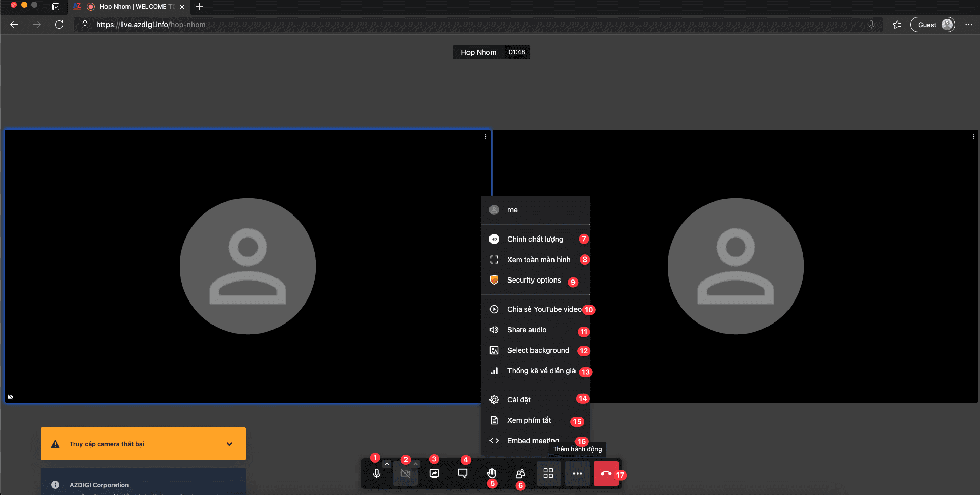The image size is (980, 495).
Task: Open the chat panel
Action: click(463, 474)
